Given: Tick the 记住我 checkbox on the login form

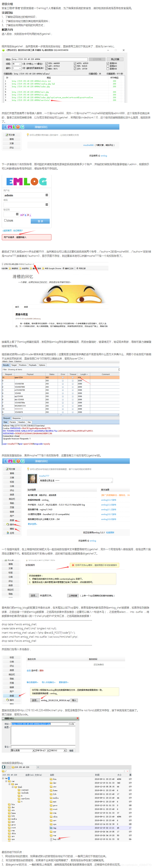Looking at the screenshot, I should coord(5,220).
